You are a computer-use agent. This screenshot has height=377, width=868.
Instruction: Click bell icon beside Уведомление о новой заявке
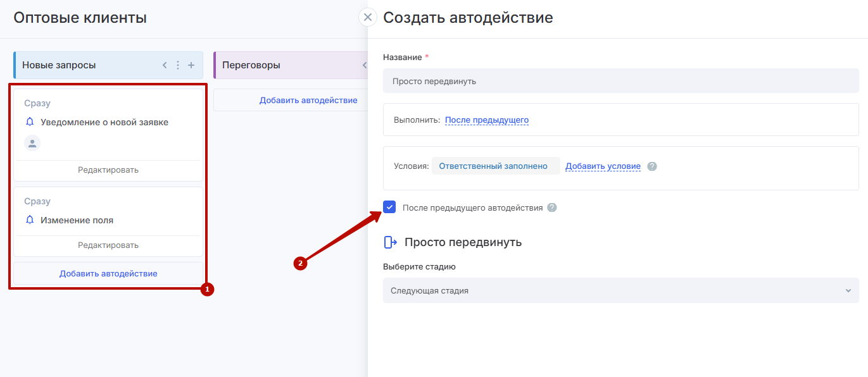pyautogui.click(x=30, y=122)
